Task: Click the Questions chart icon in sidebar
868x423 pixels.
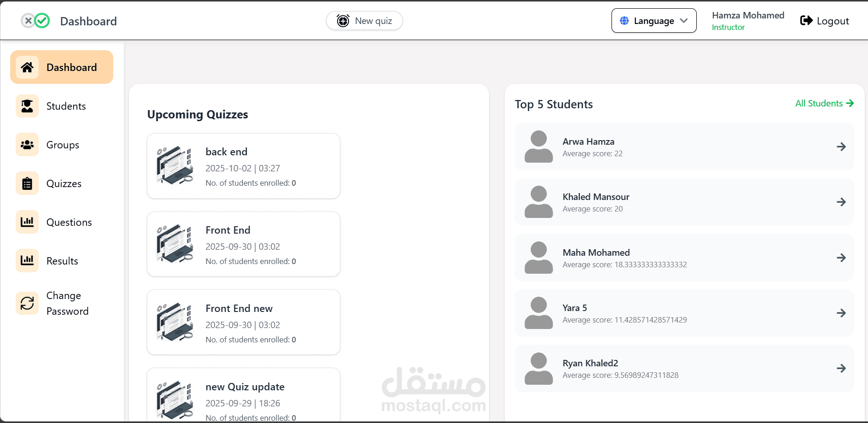Action: [x=27, y=222]
